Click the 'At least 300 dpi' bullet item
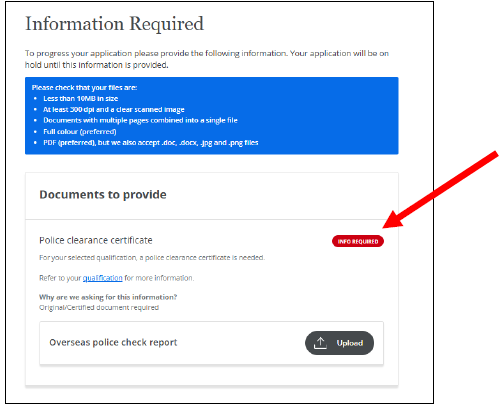Screen dimensions: 499x407 [114, 110]
